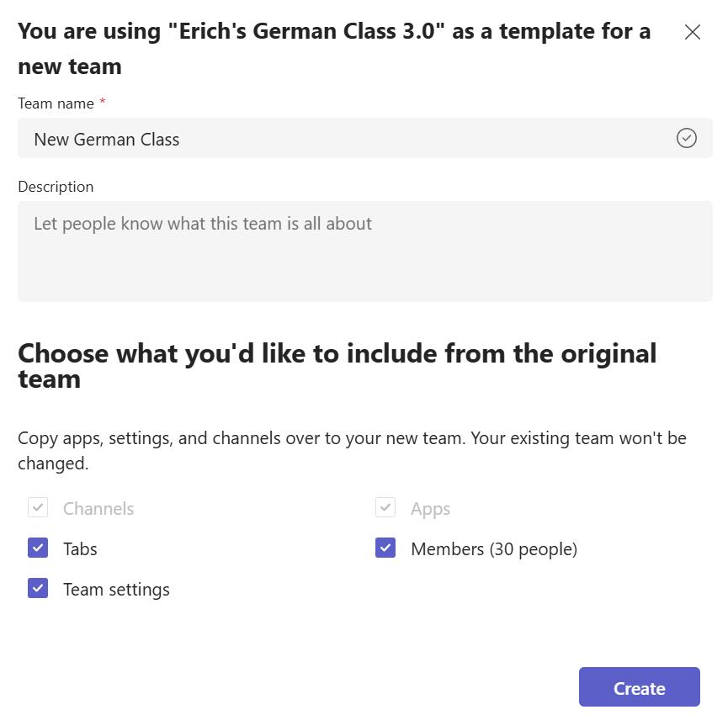Click the Members (30 people) label
Image resolution: width=728 pixels, height=715 pixels.
click(x=494, y=548)
